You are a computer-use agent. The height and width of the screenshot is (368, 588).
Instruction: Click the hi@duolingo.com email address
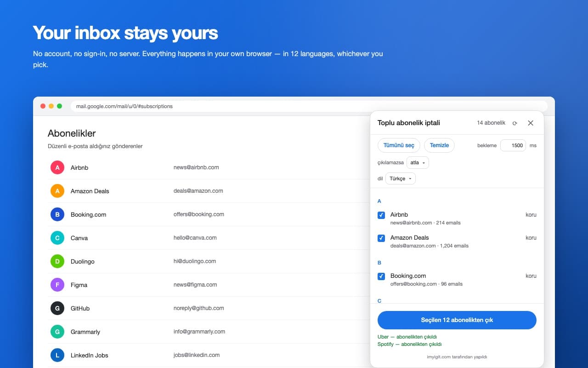coord(195,261)
